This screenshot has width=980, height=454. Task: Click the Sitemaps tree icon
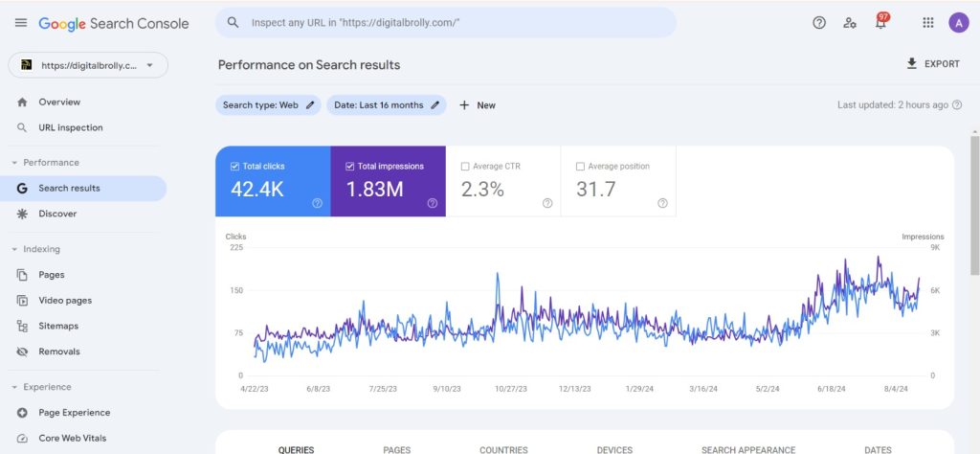[x=23, y=326]
